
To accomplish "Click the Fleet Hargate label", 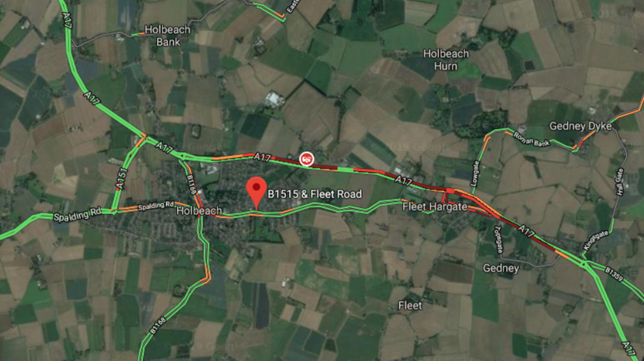I will pyautogui.click(x=435, y=207).
